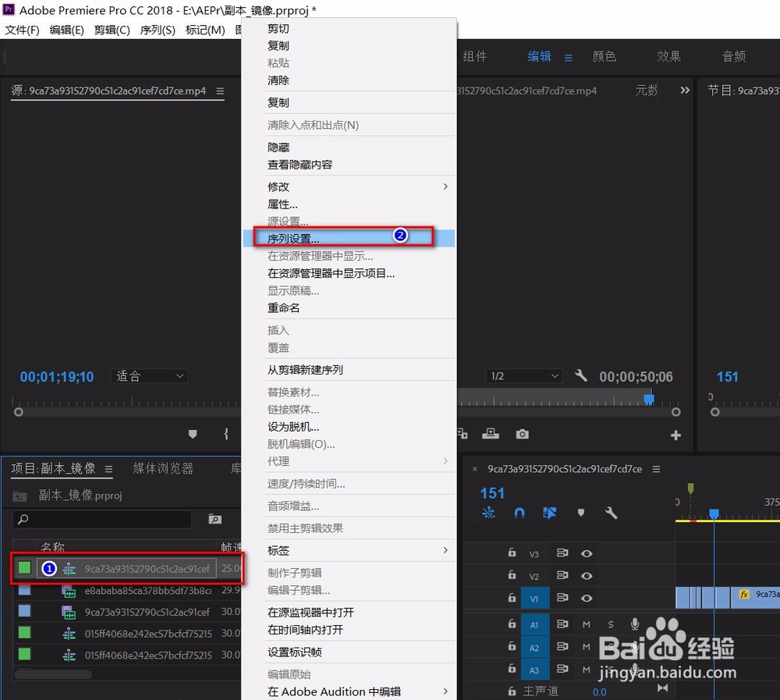Open the 标记(M) menu
Screen dimensions: 780x700
205,30
